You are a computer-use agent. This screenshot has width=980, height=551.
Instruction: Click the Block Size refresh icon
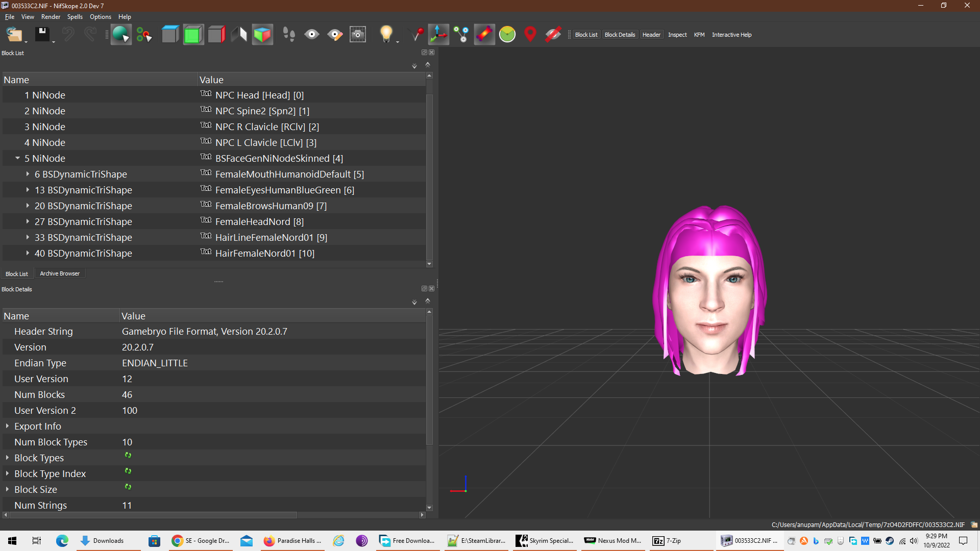tap(128, 487)
